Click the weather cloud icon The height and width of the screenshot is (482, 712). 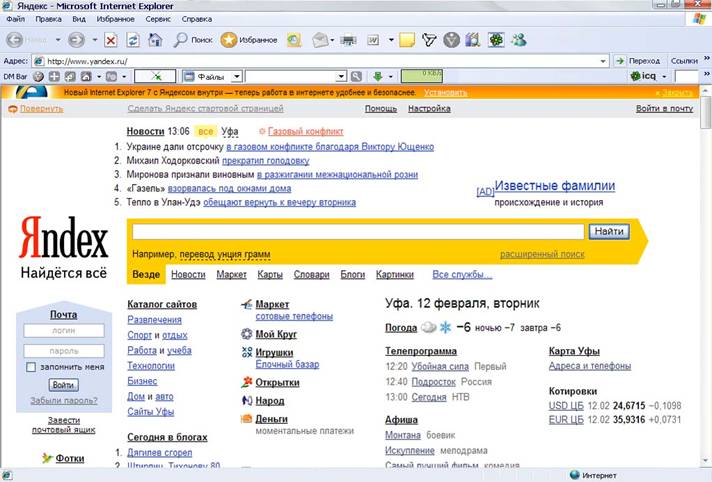click(428, 327)
